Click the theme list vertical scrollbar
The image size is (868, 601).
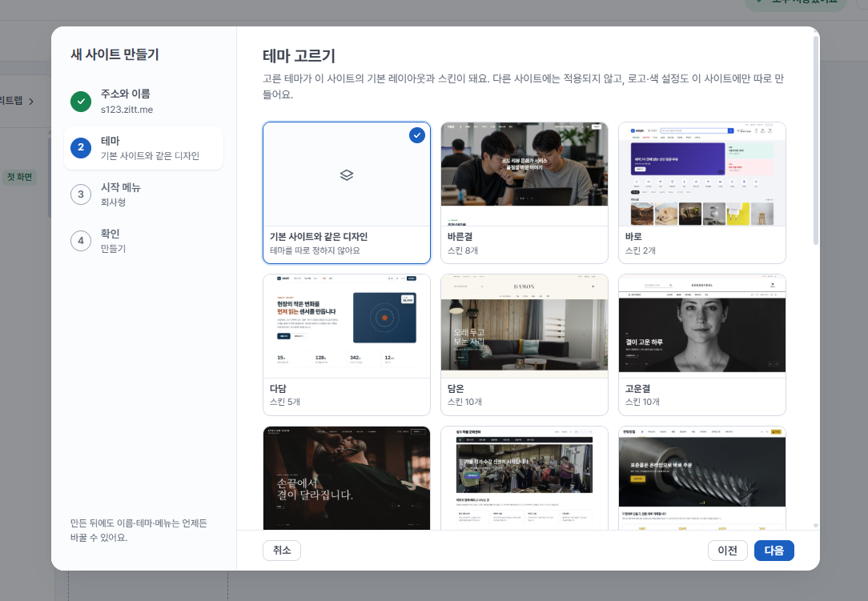(x=815, y=141)
